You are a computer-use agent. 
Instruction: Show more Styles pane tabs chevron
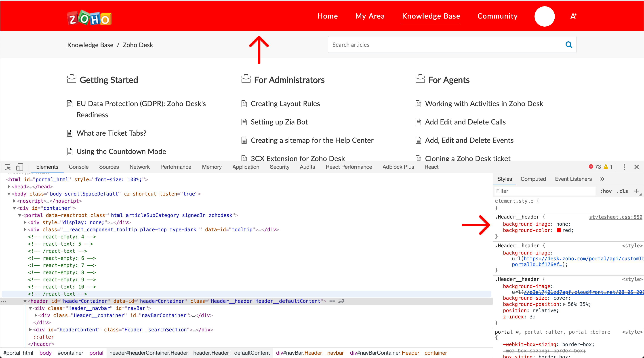coord(602,179)
